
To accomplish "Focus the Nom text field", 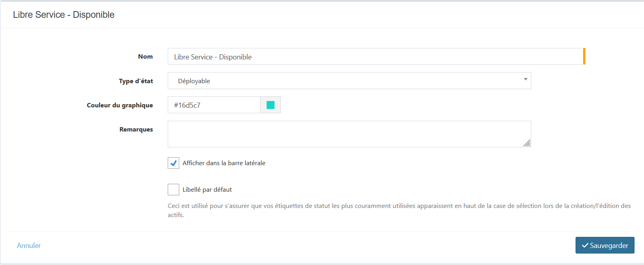I will click(x=374, y=57).
